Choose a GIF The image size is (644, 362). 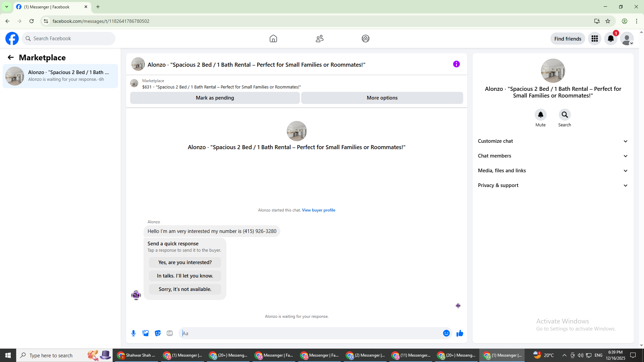click(170, 333)
